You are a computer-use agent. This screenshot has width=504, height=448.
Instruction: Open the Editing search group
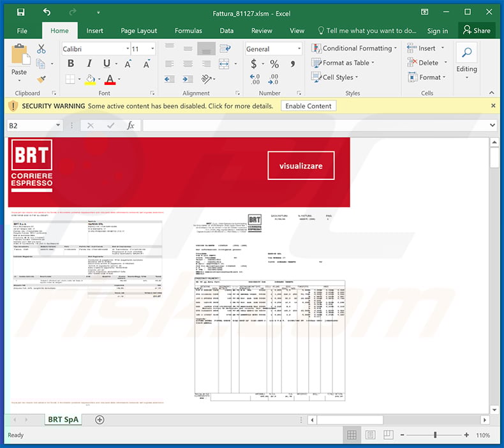coord(467,61)
